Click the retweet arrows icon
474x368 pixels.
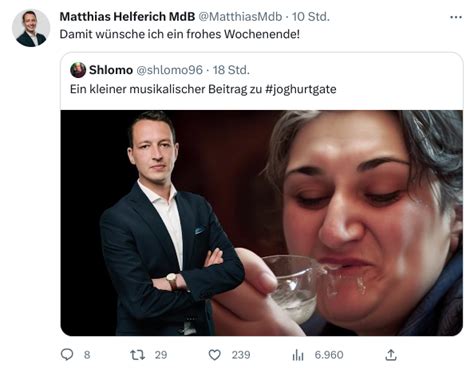point(137,355)
